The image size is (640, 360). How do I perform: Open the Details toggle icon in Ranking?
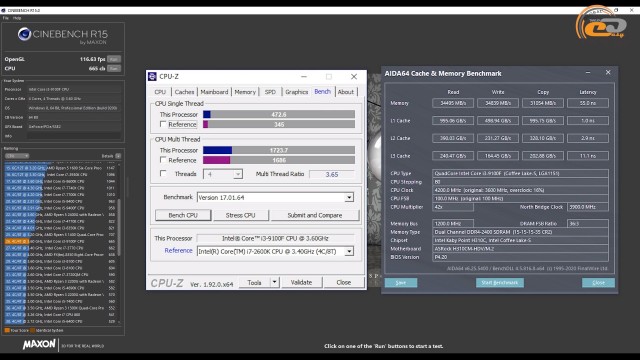(x=118, y=156)
